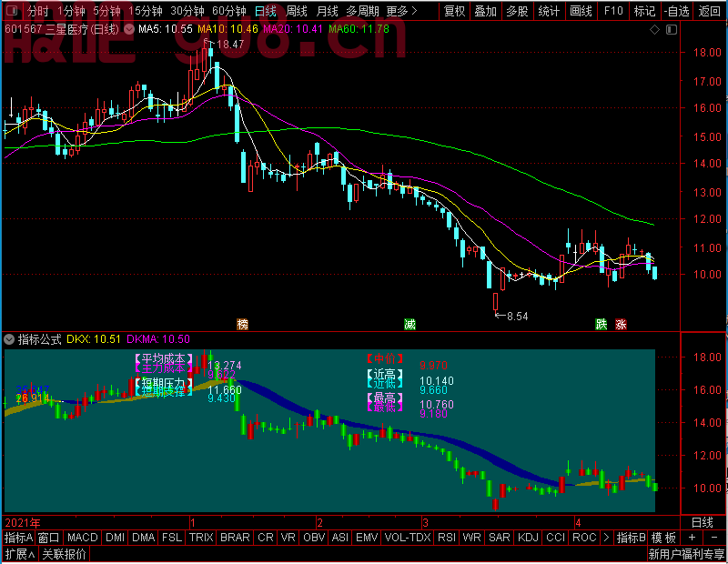Switch to 5分钟 chart
This screenshot has height=564, width=728.
(x=106, y=11)
